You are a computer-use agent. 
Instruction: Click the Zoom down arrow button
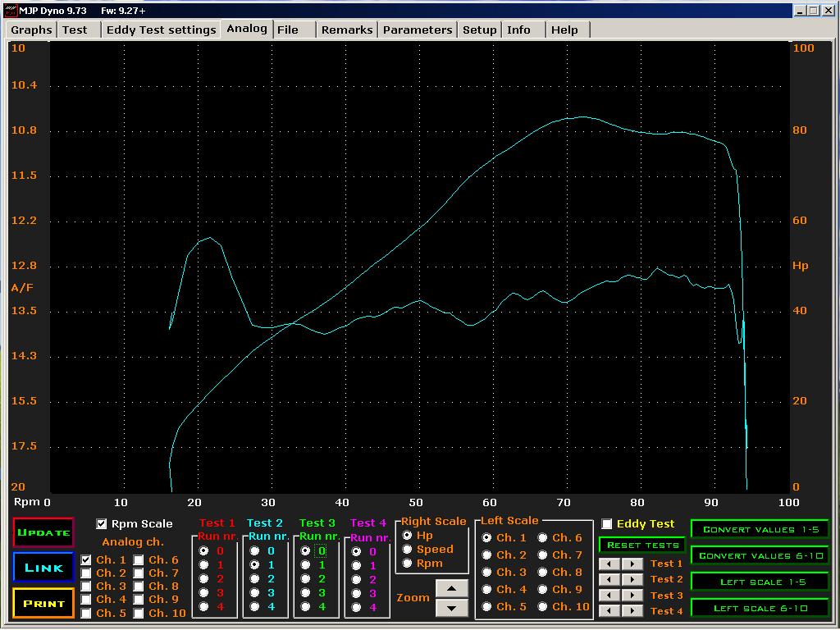452,608
